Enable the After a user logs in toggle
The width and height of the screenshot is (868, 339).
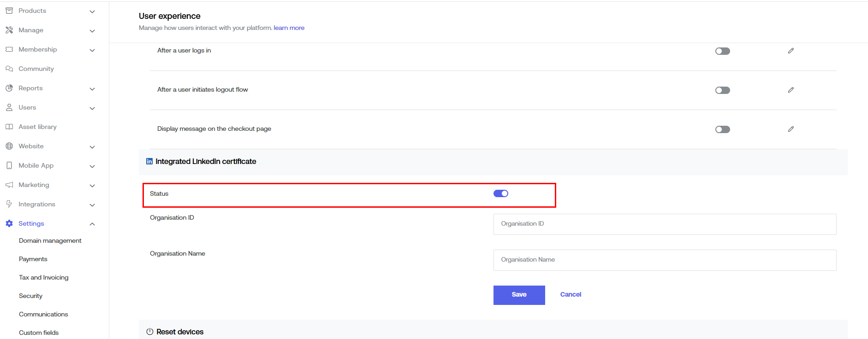pyautogui.click(x=722, y=51)
